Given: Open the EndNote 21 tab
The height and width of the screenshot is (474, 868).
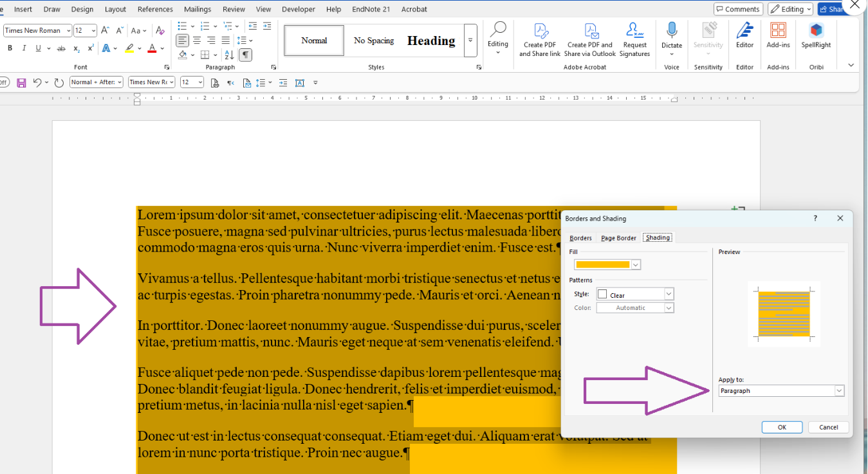Looking at the screenshot, I should (x=371, y=9).
